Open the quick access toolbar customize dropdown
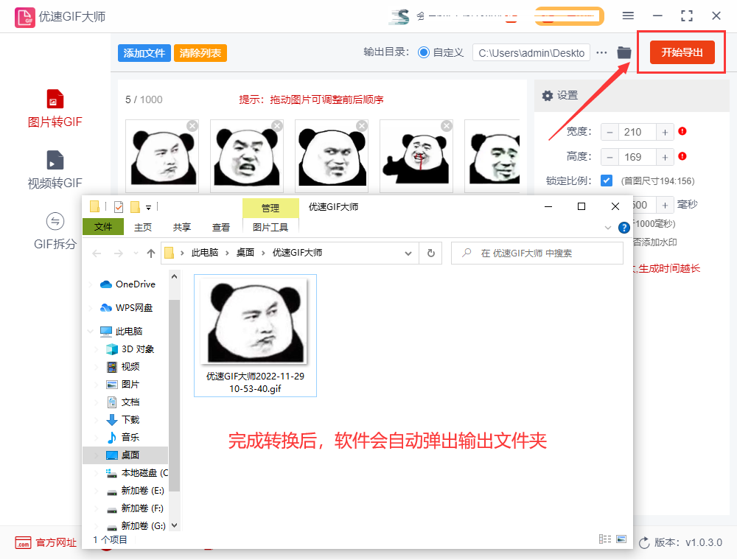This screenshot has height=560, width=737. pyautogui.click(x=148, y=207)
